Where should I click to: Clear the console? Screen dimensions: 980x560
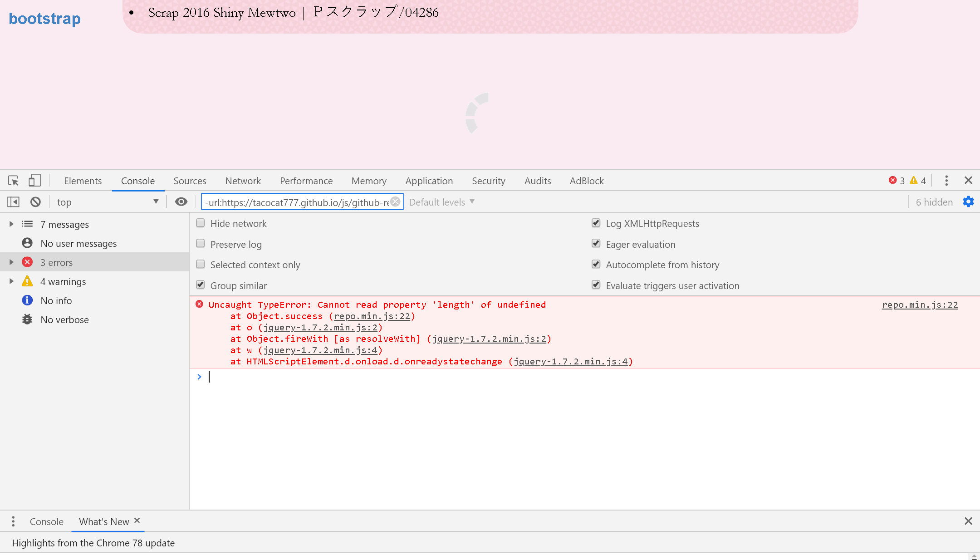coord(35,201)
